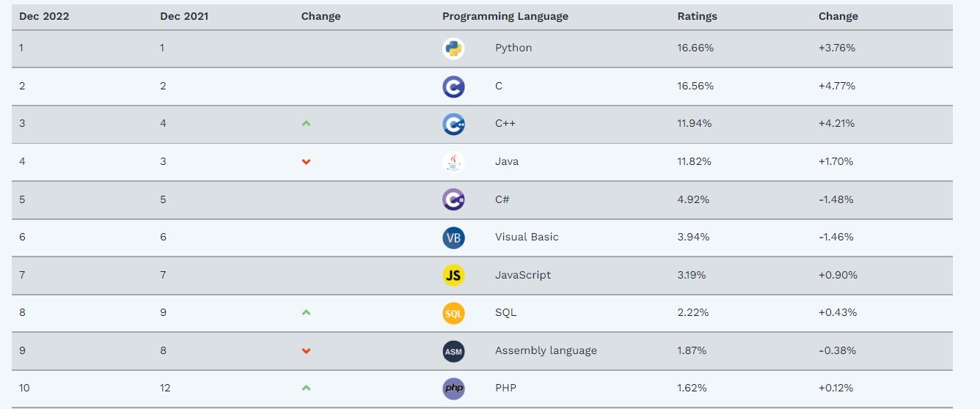Click the Programming Language column header
980x409 pixels.
click(505, 16)
